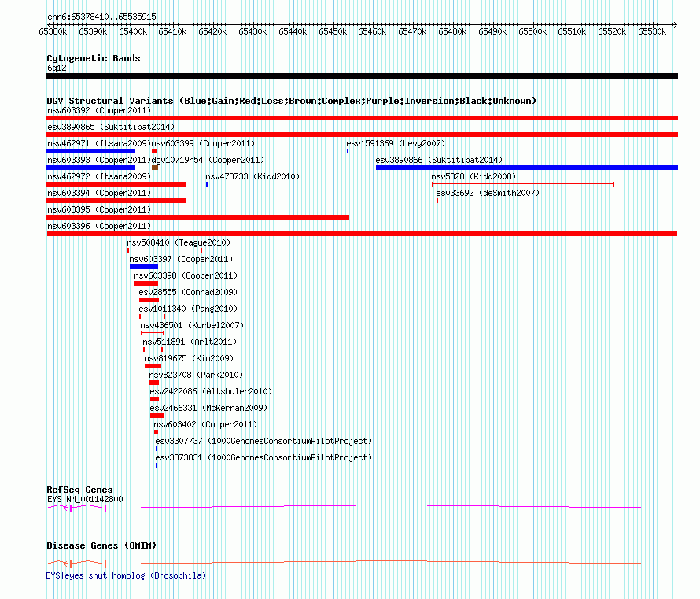Select the red loss bar under nsv603395
The width and height of the screenshot is (700, 599).
[197, 217]
